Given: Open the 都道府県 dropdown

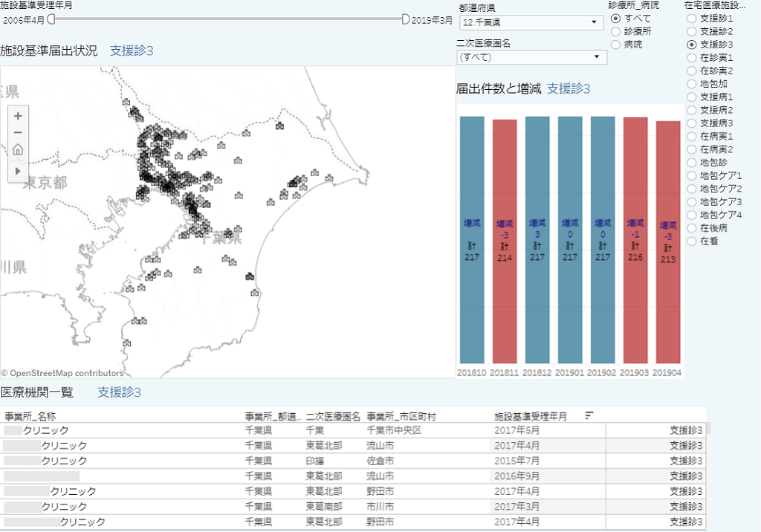Looking at the screenshot, I should click(532, 22).
